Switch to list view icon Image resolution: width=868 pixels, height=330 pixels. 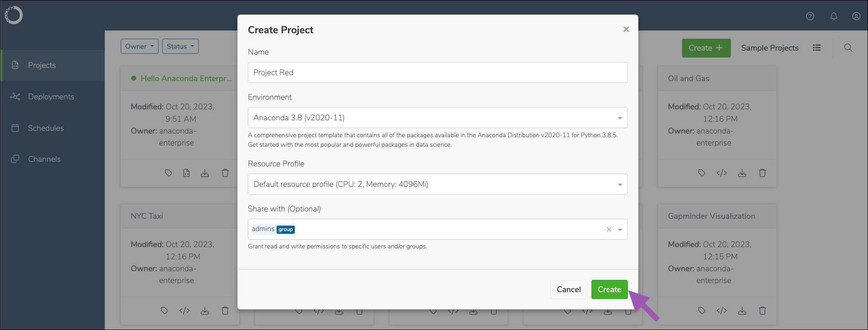point(817,47)
